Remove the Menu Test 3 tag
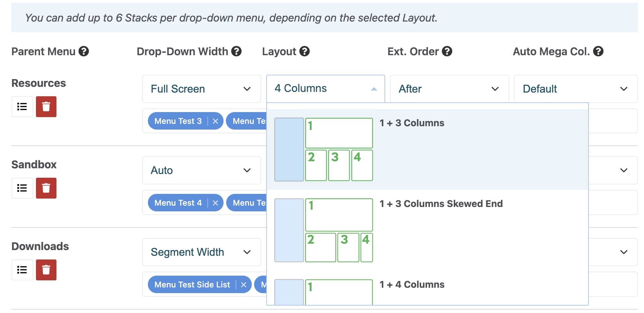 click(215, 121)
